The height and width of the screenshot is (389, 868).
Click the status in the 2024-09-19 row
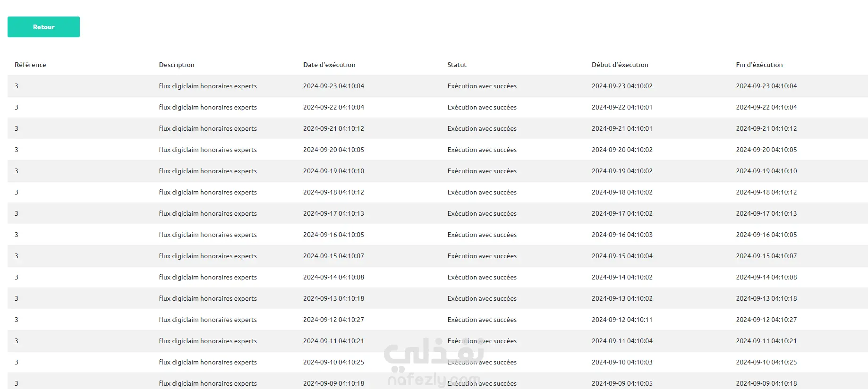coord(482,171)
